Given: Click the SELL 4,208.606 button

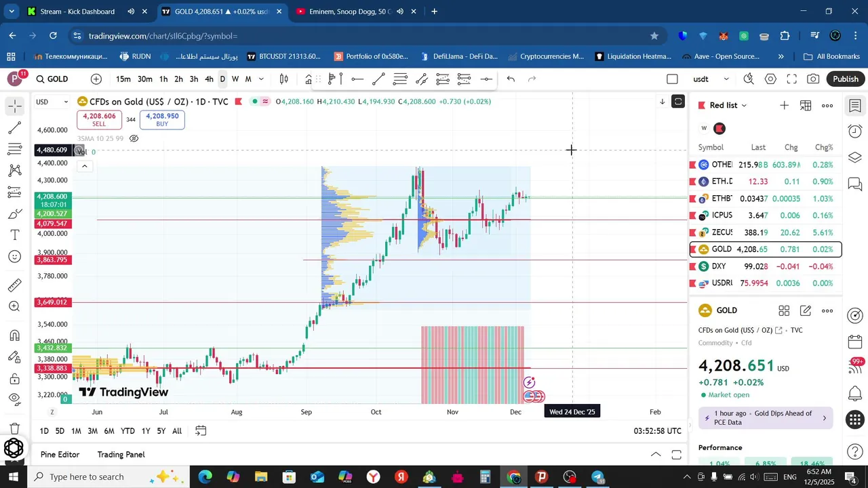Looking at the screenshot, I should [99, 120].
